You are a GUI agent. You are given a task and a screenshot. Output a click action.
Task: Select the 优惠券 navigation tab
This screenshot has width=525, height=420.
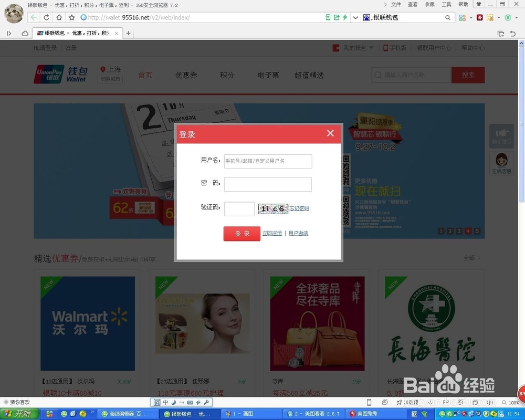click(x=186, y=75)
